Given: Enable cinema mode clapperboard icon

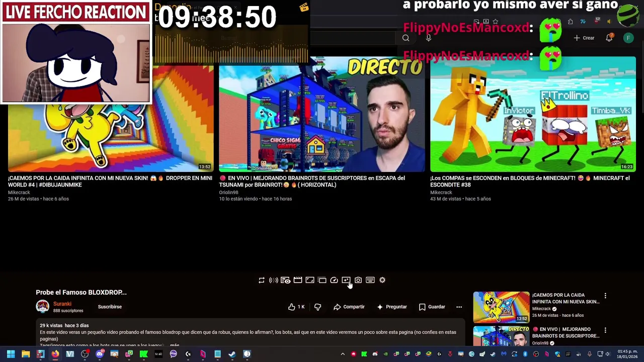Looking at the screenshot, I should pos(298,280).
